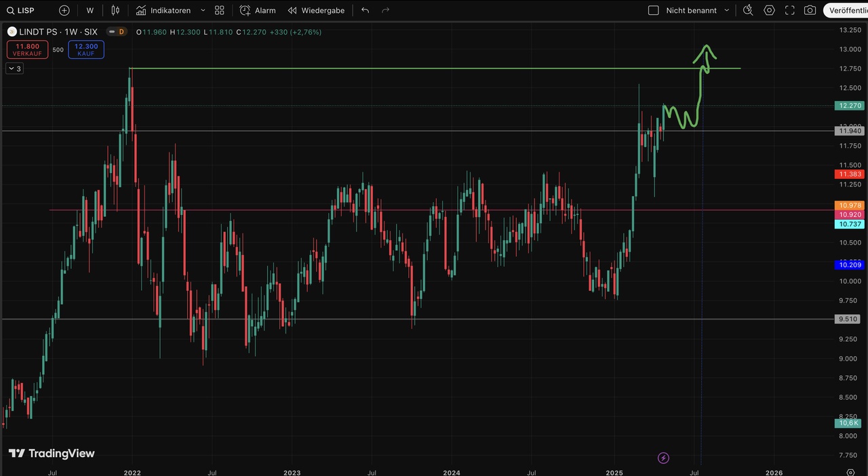Image resolution: width=868 pixels, height=476 pixels.
Task: Click the 2026 label on time axis
Action: 774,473
